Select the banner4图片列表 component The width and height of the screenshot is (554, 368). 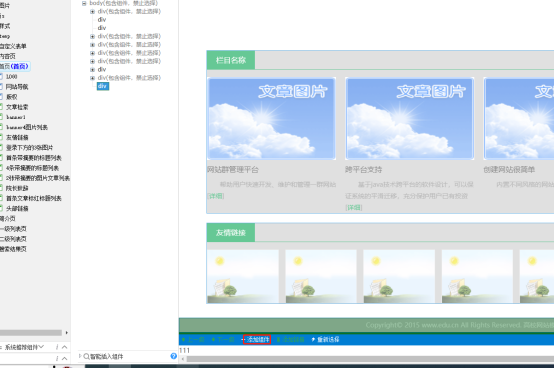click(x=27, y=127)
